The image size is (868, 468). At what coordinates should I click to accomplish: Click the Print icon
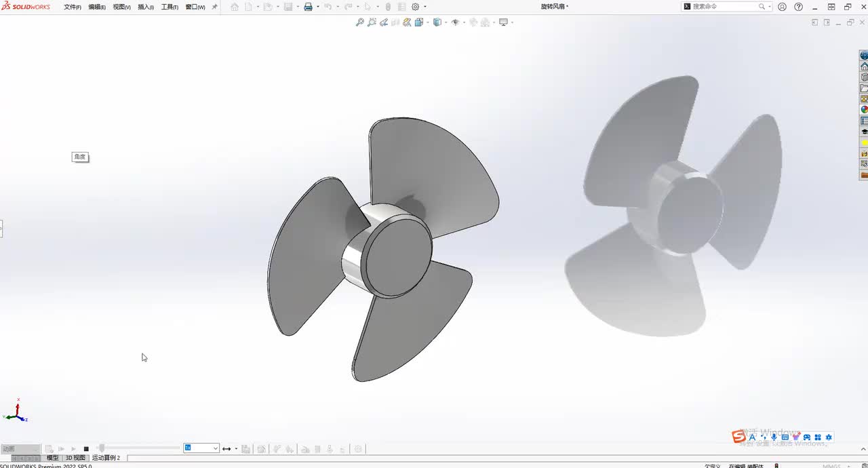308,7
